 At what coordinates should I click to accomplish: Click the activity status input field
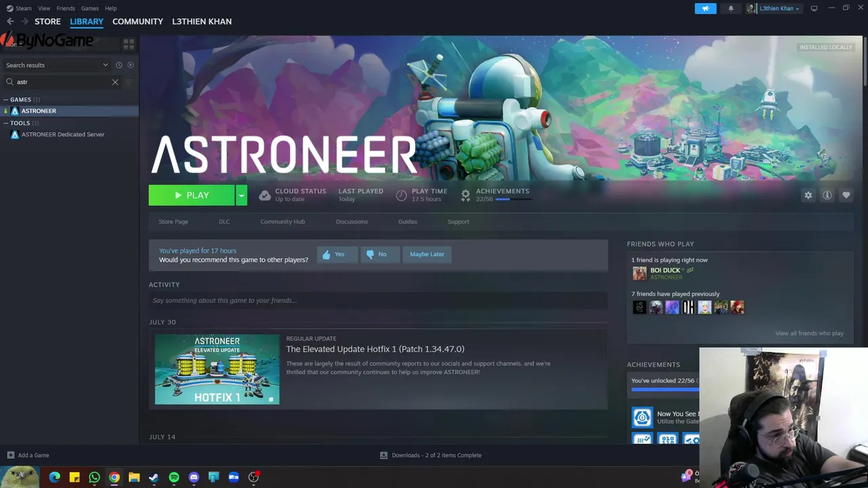[x=378, y=300]
